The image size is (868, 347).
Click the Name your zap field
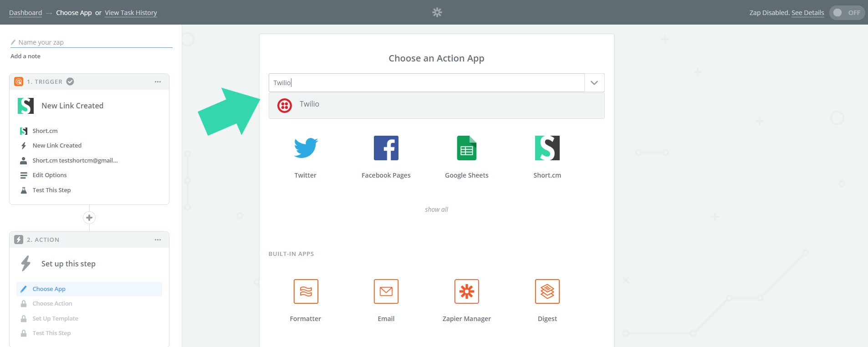[91, 42]
